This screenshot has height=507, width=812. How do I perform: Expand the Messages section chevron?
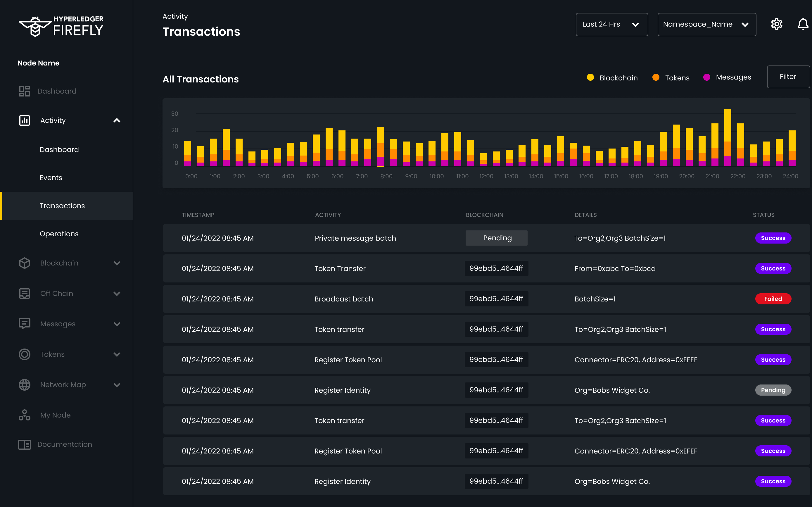[117, 324]
